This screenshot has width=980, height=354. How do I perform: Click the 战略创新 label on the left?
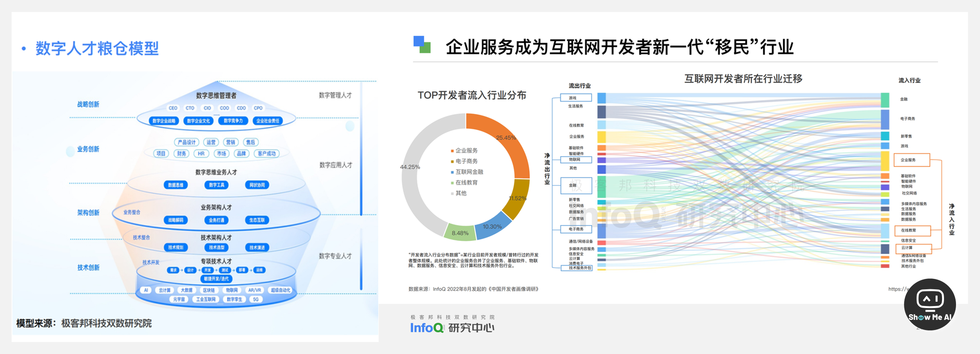click(x=88, y=104)
